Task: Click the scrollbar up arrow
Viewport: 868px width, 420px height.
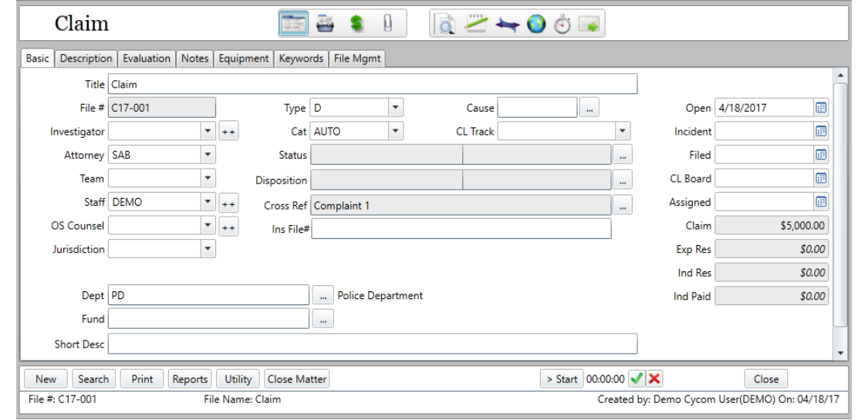Action: point(840,76)
